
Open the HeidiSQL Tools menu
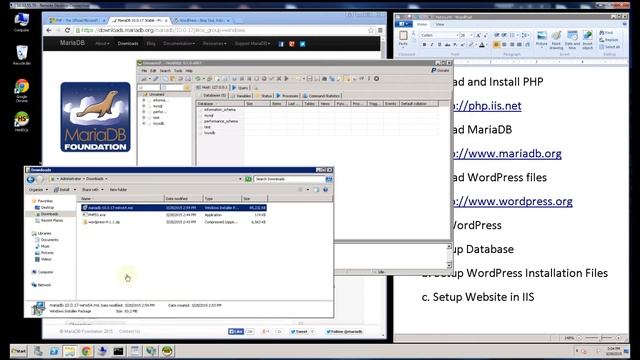[178, 71]
